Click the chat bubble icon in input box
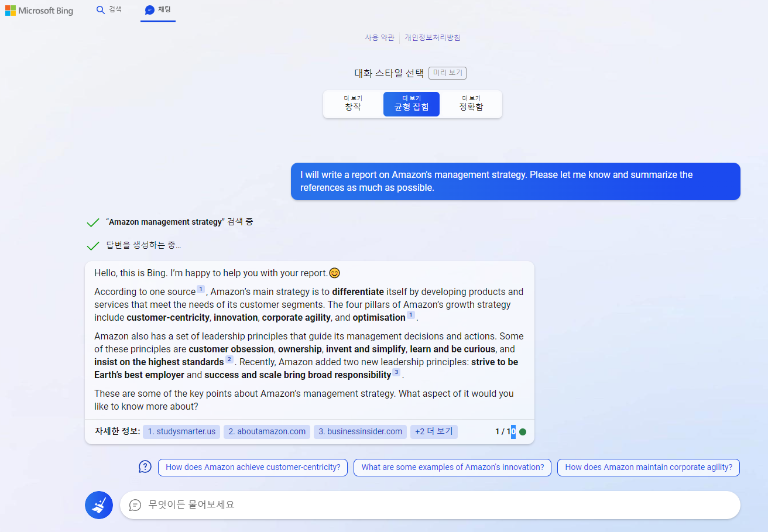Image resolution: width=768 pixels, height=532 pixels. 135,505
